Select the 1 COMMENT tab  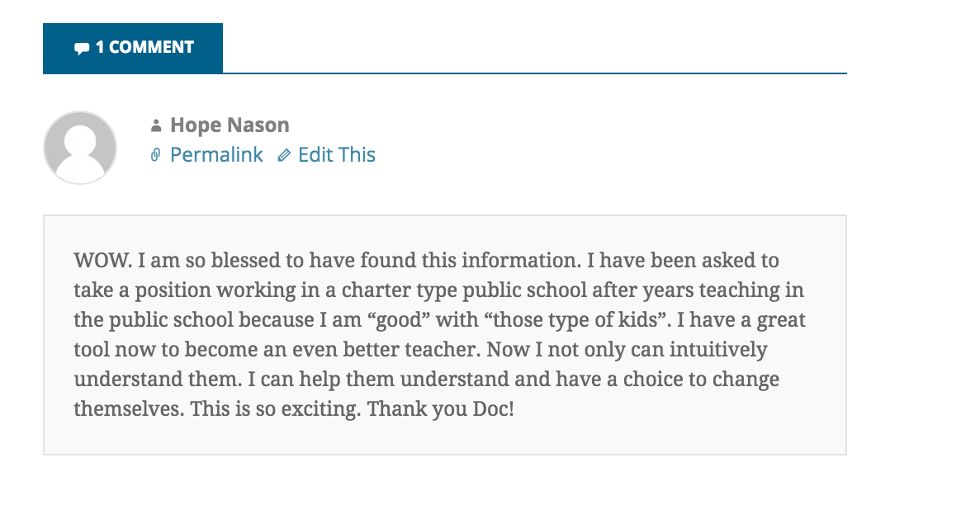[x=132, y=48]
